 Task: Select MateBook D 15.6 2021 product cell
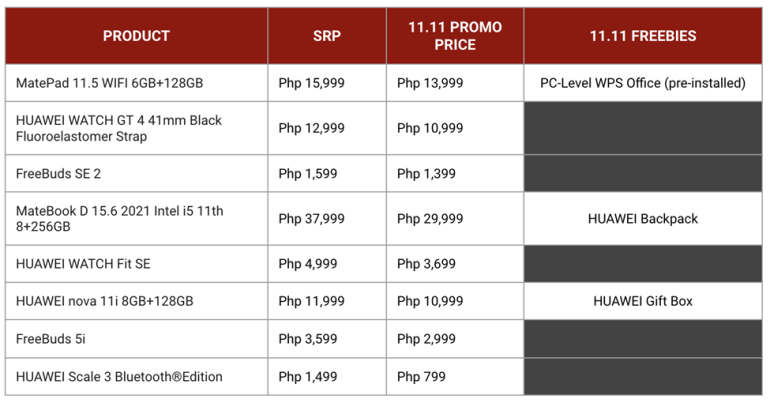pos(137,218)
